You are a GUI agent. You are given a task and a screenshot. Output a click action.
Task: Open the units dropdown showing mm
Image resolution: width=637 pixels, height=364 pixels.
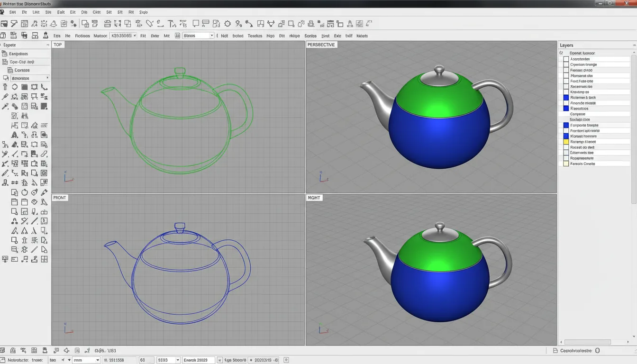click(86, 360)
